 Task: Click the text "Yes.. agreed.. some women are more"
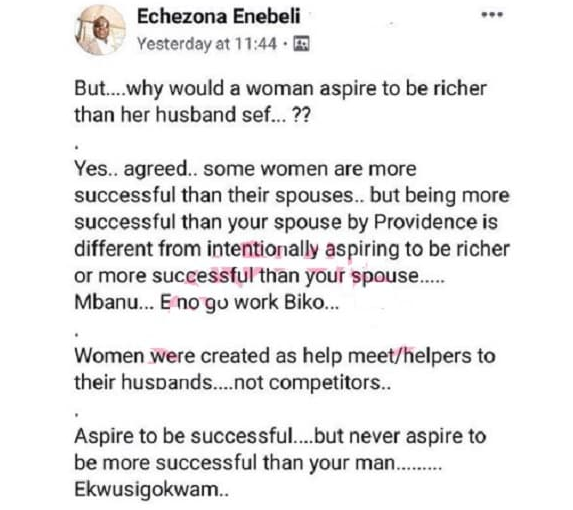pos(245,169)
